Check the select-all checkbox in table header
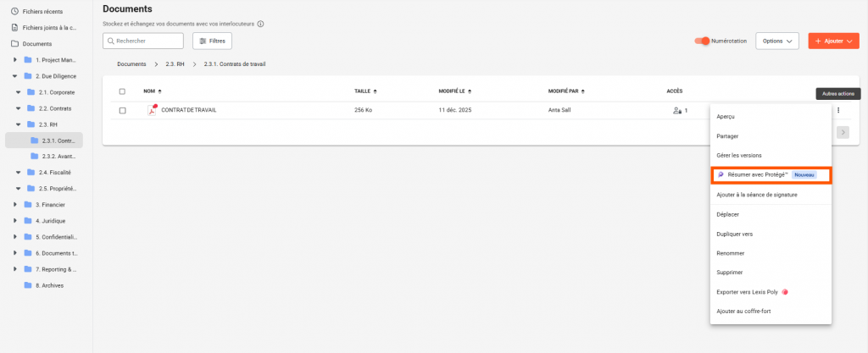868x353 pixels. pyautogui.click(x=122, y=91)
